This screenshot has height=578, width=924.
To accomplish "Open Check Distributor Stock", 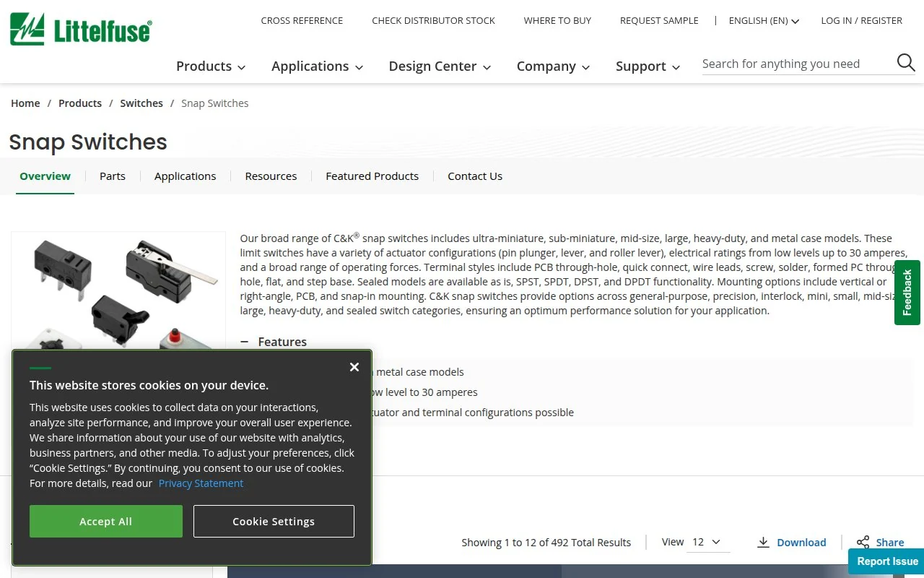I will point(433,21).
